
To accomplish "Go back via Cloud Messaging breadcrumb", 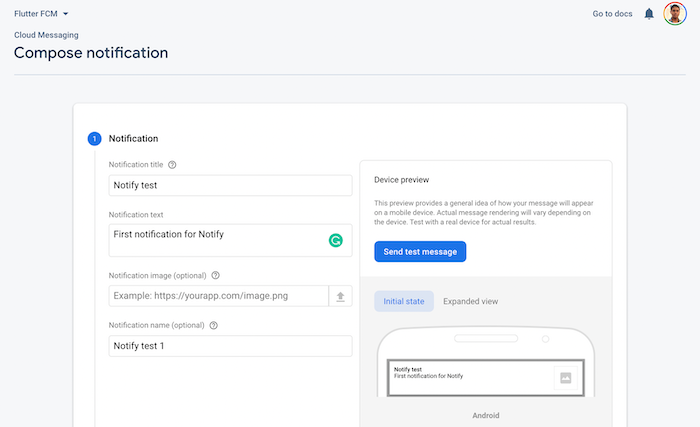I will 44,35.
